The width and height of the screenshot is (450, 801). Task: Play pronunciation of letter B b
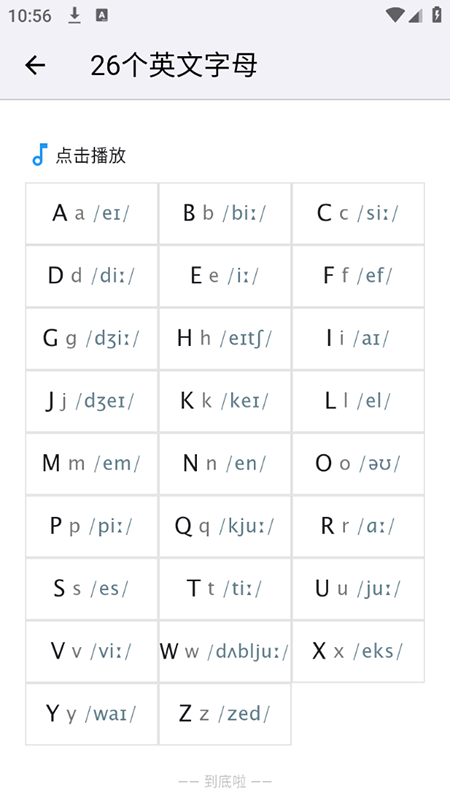pos(225,214)
